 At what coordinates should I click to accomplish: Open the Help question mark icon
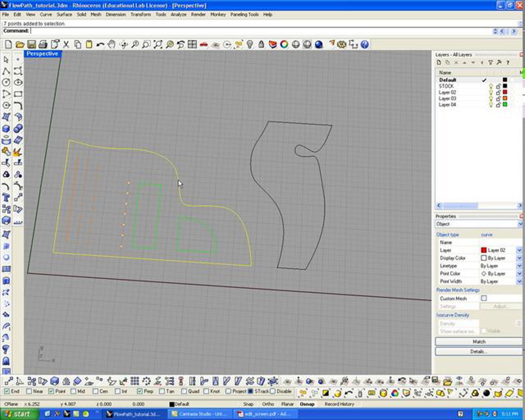click(364, 45)
